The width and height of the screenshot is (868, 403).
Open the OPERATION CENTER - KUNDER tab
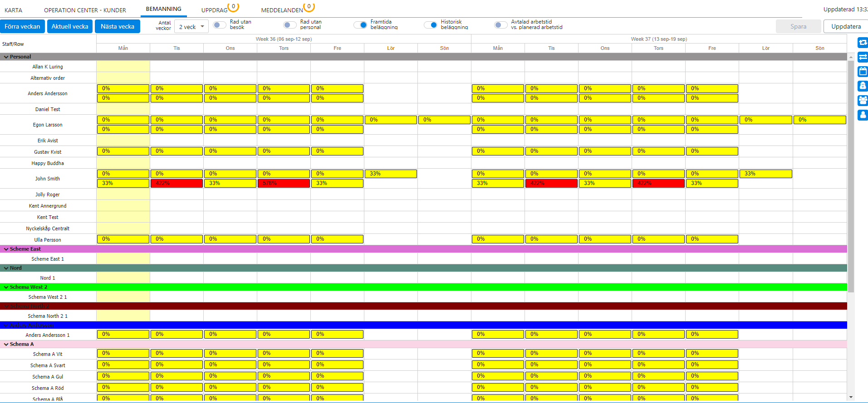pyautogui.click(x=85, y=10)
